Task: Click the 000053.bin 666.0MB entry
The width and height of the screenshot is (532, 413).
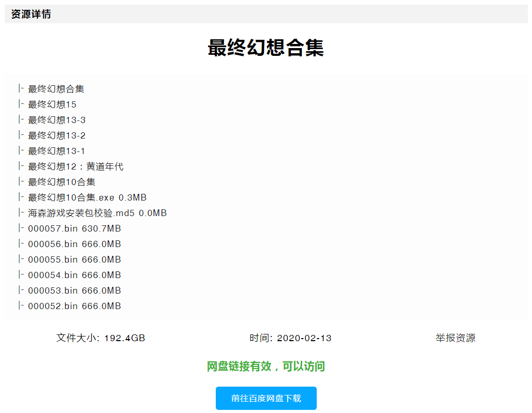Action: click(75, 290)
